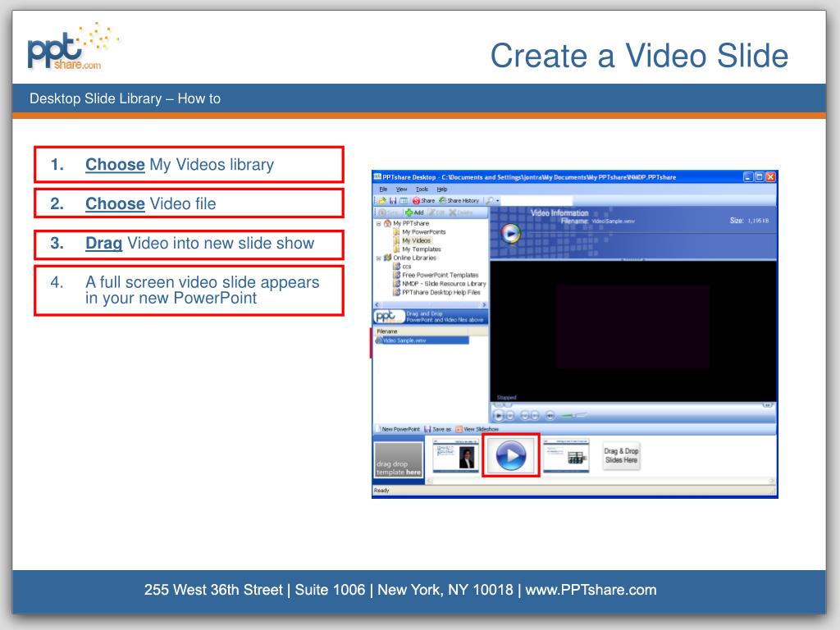Click the Drag link in step 3
Image resolution: width=840 pixels, height=630 pixels.
click(104, 243)
